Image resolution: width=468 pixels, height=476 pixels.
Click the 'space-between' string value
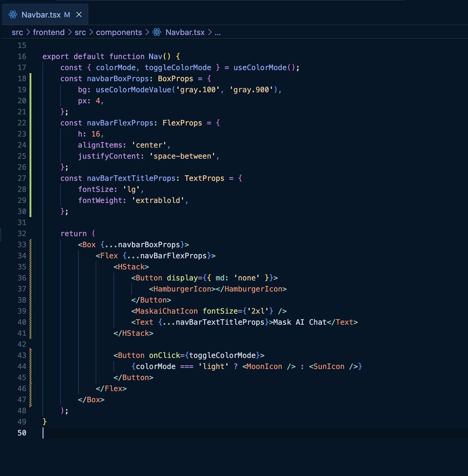[182, 156]
